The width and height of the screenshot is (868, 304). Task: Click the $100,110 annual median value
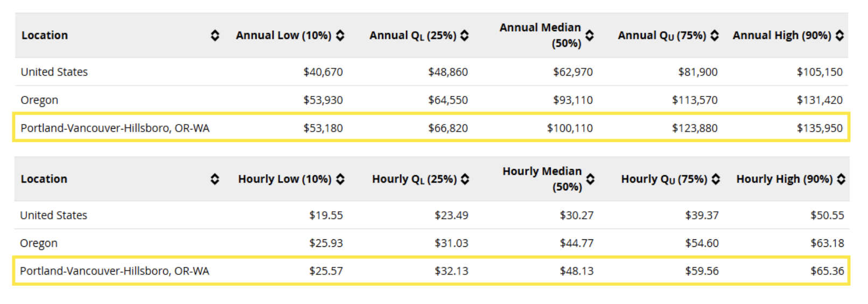point(570,128)
